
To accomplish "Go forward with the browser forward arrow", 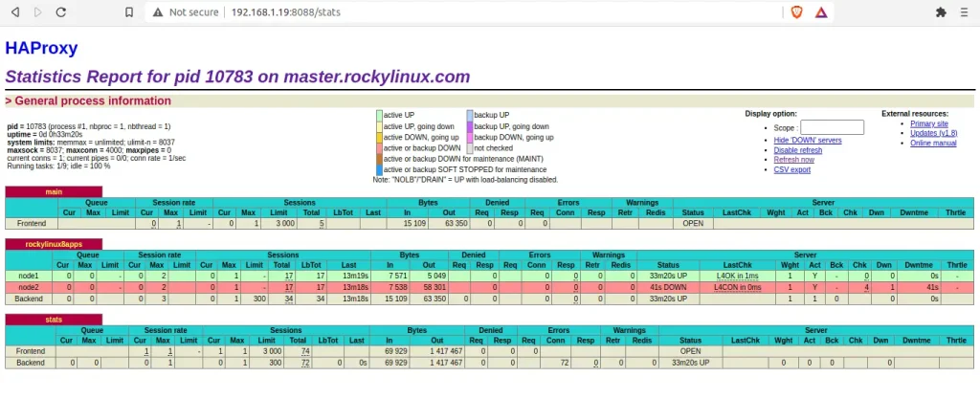I will [x=38, y=11].
